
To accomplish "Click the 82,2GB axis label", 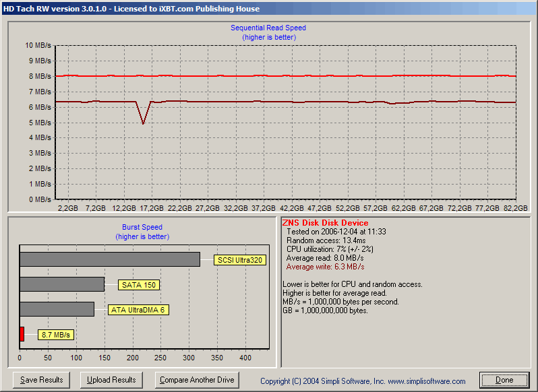I will [x=515, y=208].
